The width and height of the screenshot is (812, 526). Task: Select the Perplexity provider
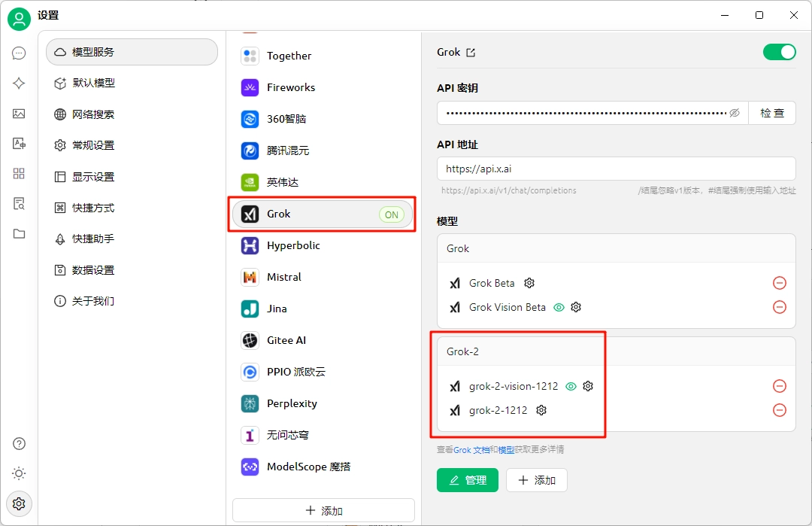323,403
